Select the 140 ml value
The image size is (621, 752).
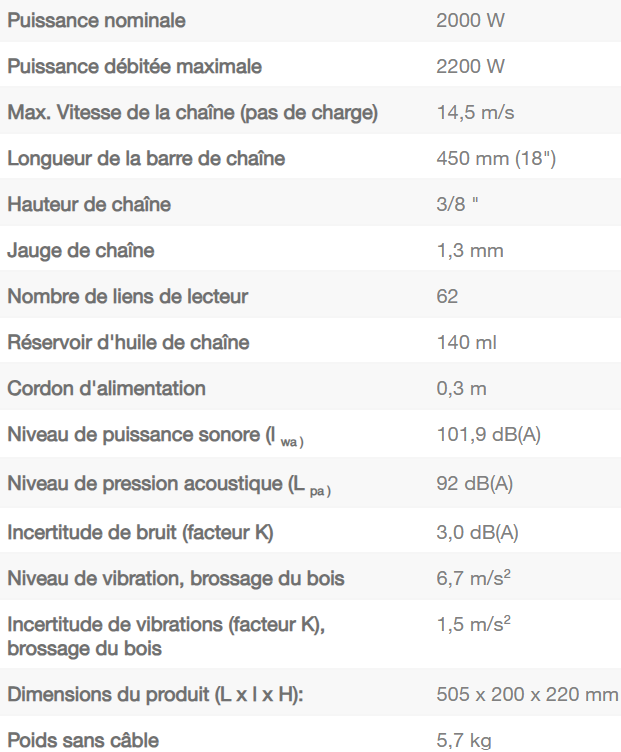466,343
